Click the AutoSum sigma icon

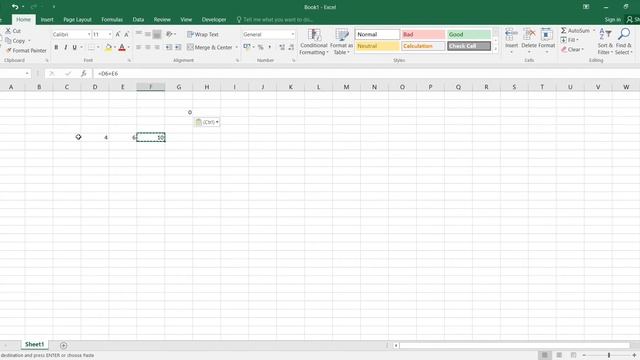(564, 31)
